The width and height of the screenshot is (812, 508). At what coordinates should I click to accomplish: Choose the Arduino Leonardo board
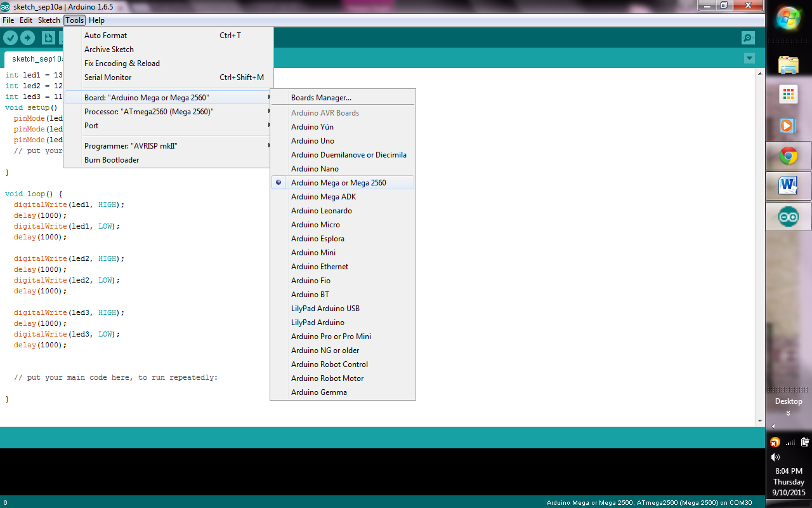(343, 211)
